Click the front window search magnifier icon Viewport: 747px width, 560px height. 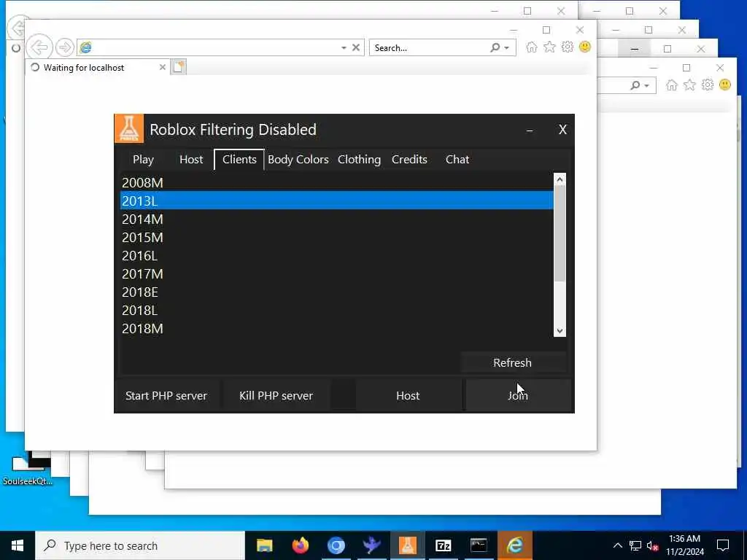tap(495, 47)
